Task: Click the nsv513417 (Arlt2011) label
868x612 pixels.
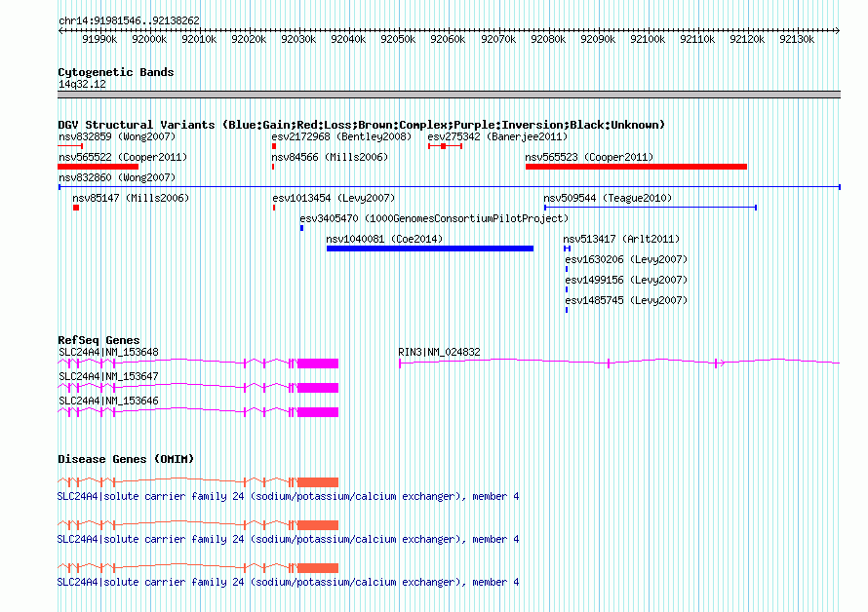Action: point(621,239)
